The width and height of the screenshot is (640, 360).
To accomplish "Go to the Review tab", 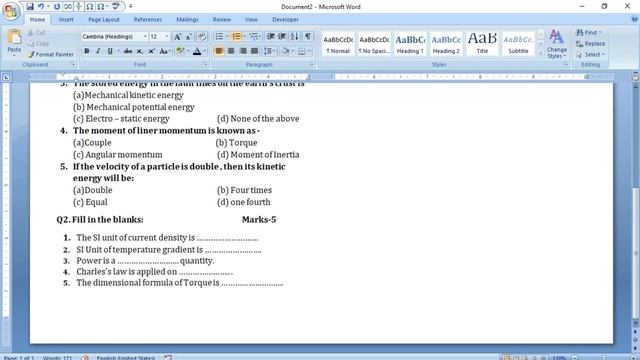I will coord(222,19).
